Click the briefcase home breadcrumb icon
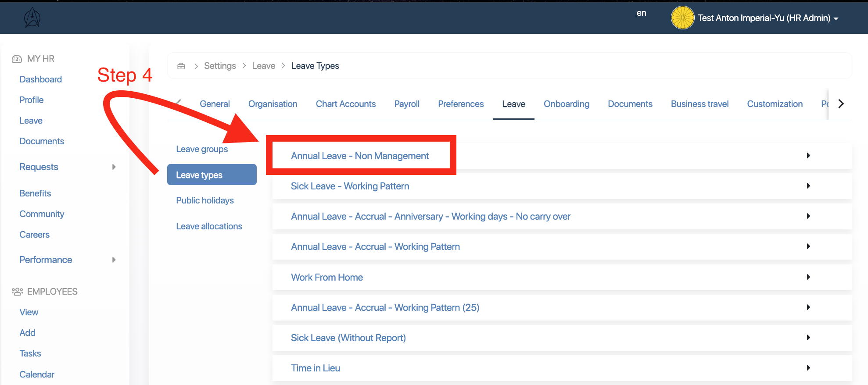 coord(181,66)
